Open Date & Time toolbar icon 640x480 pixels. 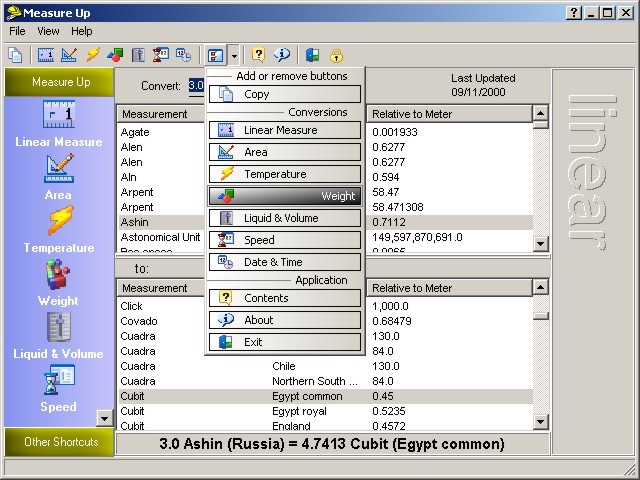point(184,55)
